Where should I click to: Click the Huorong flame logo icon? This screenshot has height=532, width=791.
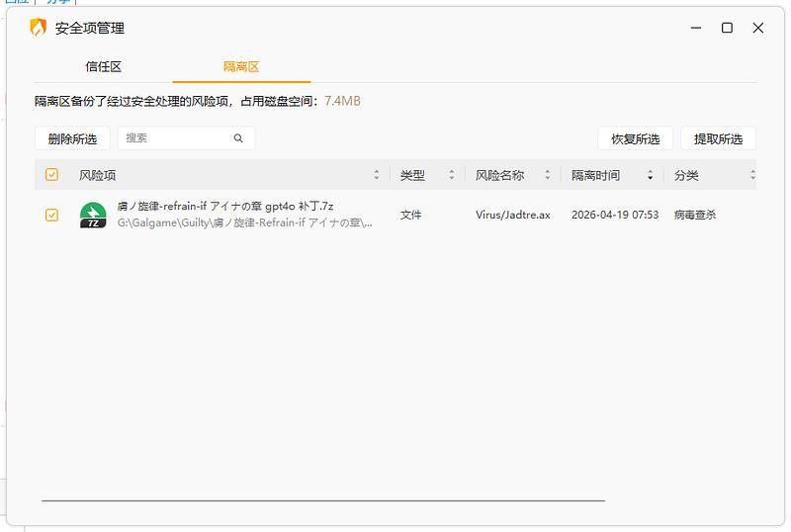click(38, 28)
